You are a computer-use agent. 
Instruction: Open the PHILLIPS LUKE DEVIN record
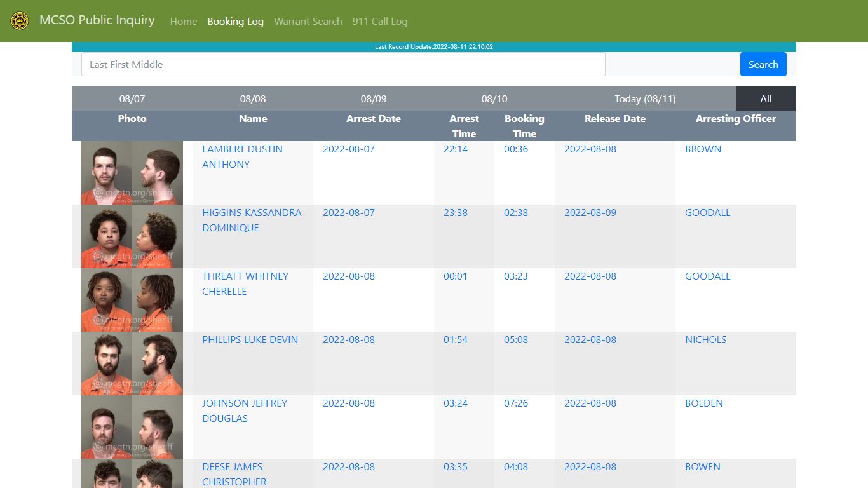click(x=250, y=339)
